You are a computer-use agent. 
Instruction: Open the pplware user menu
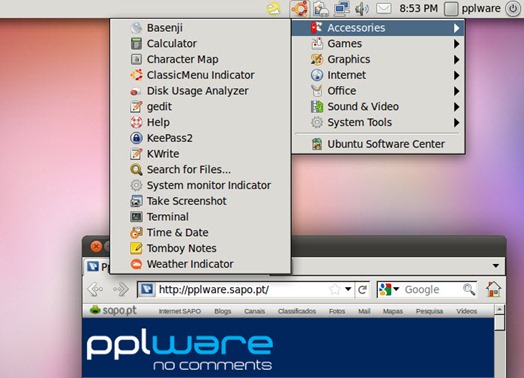click(x=473, y=8)
